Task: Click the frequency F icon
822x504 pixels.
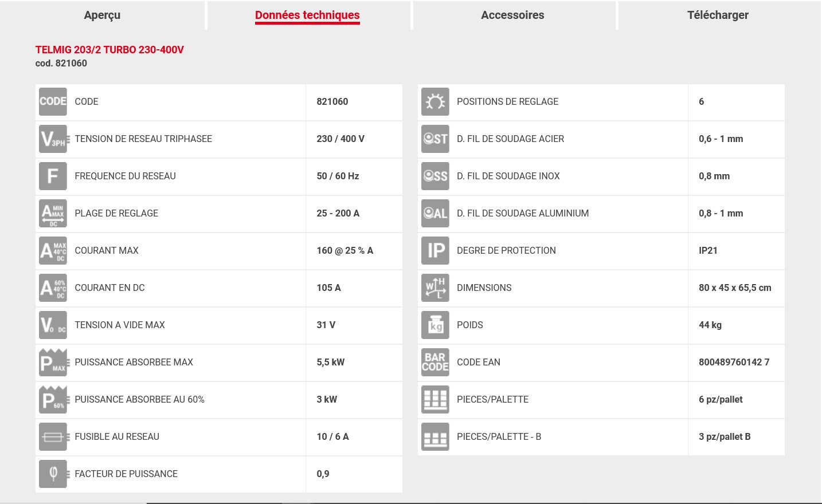Action: (53, 176)
